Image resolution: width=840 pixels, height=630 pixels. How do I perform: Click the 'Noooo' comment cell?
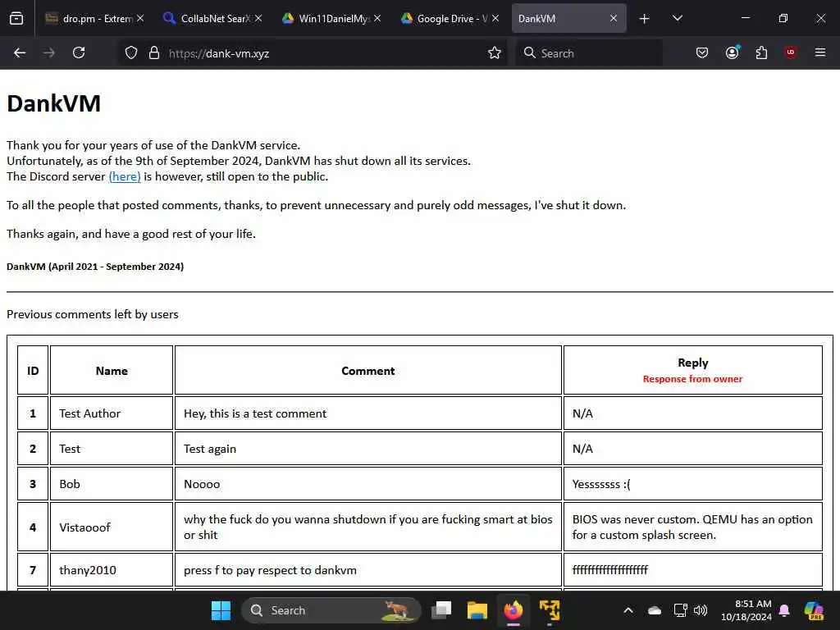coord(368,484)
